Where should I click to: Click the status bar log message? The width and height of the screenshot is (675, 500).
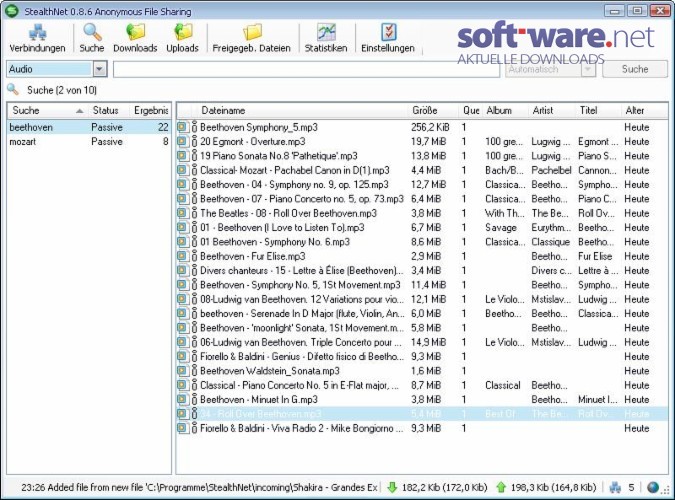click(x=199, y=488)
